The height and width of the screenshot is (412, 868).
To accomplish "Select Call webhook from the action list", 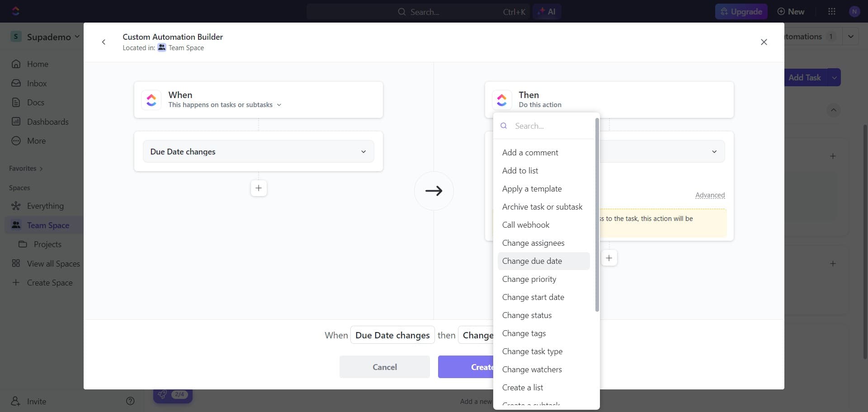I will (x=526, y=225).
